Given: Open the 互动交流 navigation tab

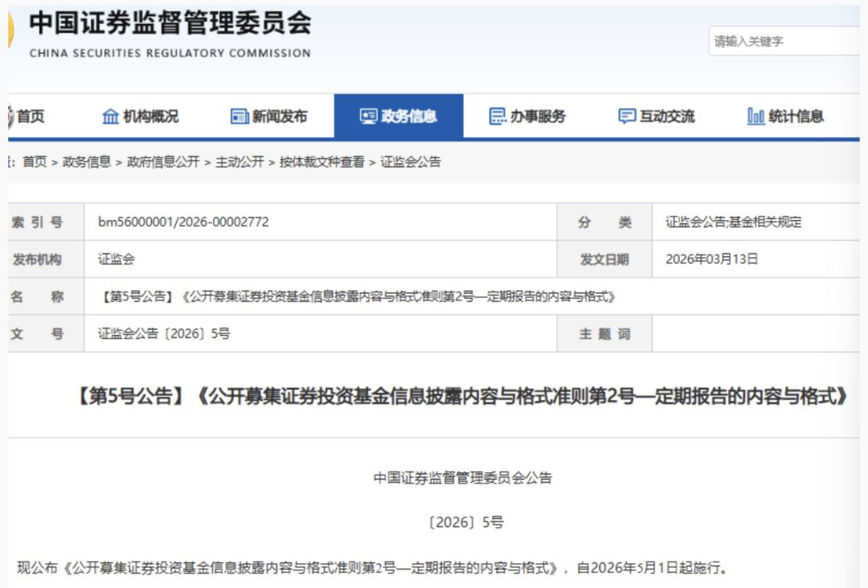Looking at the screenshot, I should pyautogui.click(x=657, y=116).
